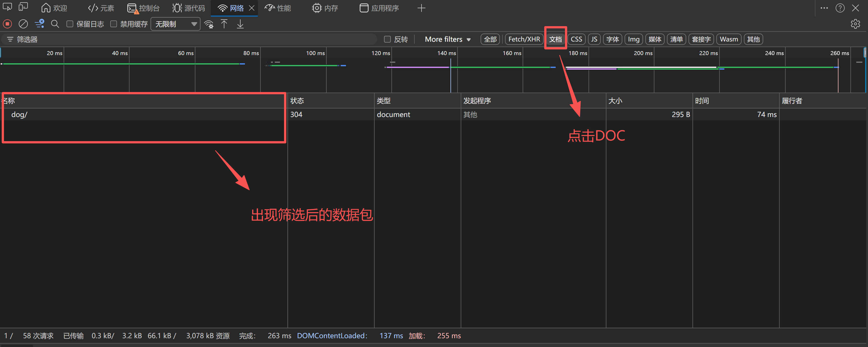The width and height of the screenshot is (868, 347).
Task: Select the CSS filter button
Action: pos(576,39)
